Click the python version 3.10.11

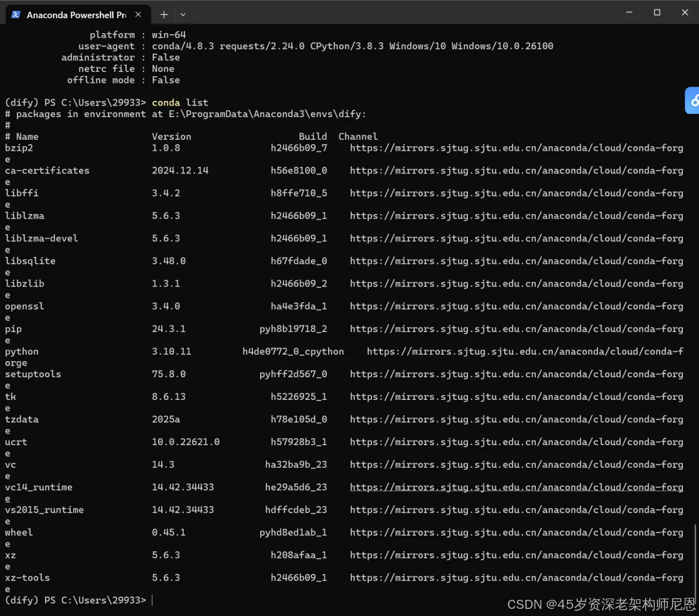[x=172, y=352]
